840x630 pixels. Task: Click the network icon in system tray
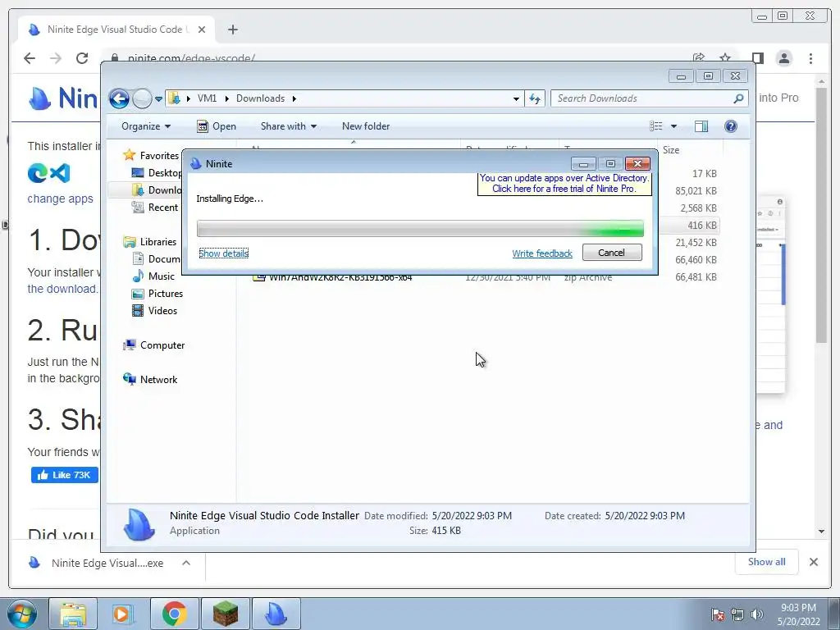pos(737,614)
